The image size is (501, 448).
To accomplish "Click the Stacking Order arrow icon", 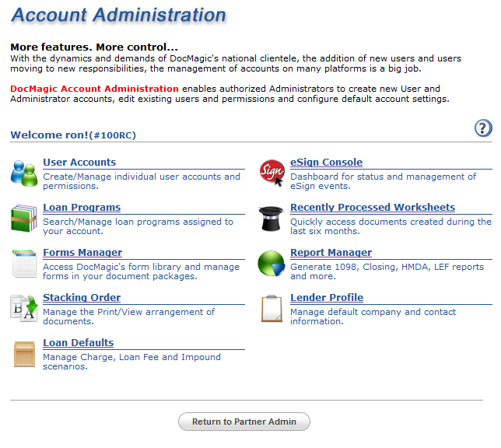I will pyautogui.click(x=23, y=308).
